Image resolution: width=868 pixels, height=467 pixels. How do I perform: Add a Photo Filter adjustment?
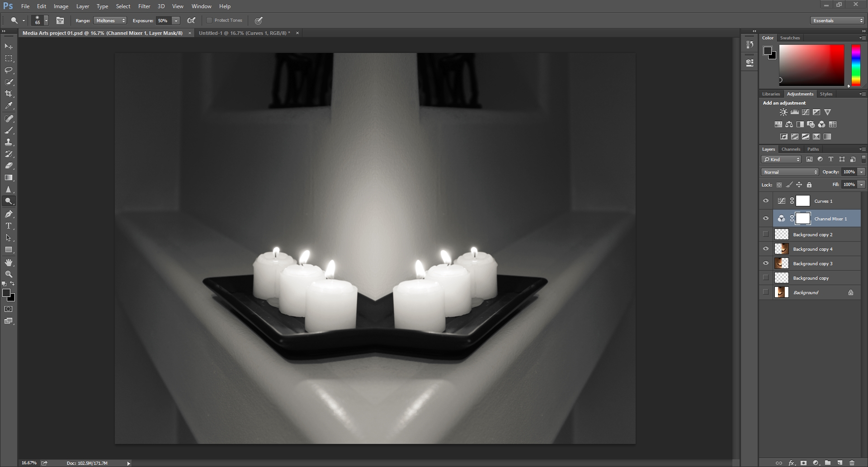(x=811, y=124)
